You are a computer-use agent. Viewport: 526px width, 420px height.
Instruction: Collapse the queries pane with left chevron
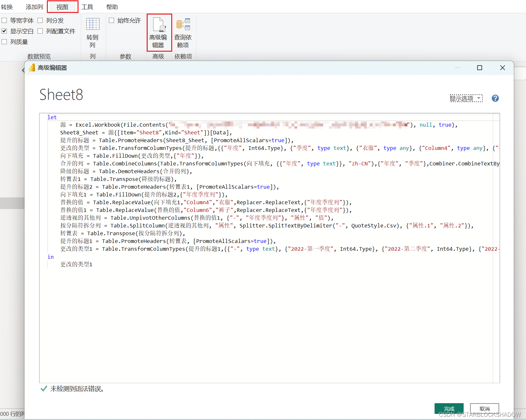(23, 70)
